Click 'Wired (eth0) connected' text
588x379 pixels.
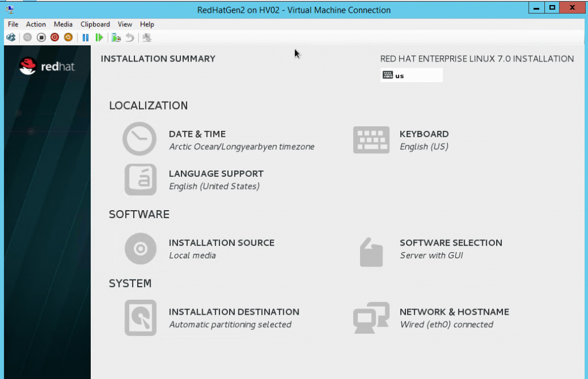pos(447,324)
